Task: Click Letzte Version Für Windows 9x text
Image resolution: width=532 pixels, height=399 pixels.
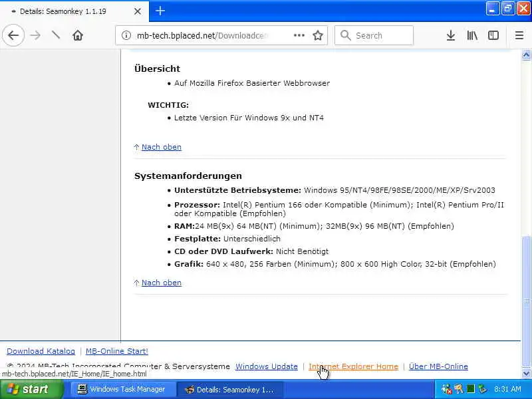Action: pos(249,118)
